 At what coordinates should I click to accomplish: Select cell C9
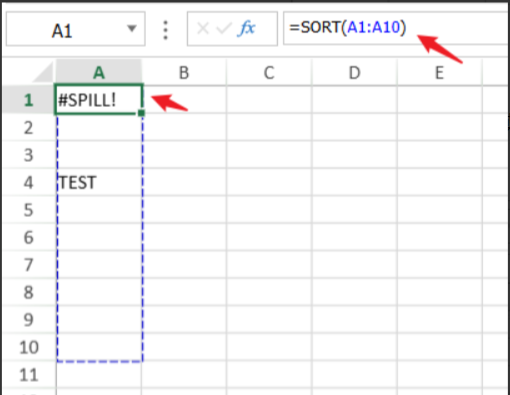tap(269, 320)
